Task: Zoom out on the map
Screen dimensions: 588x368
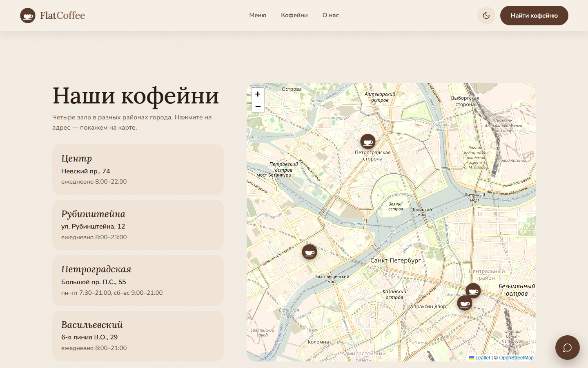Action: point(258,106)
